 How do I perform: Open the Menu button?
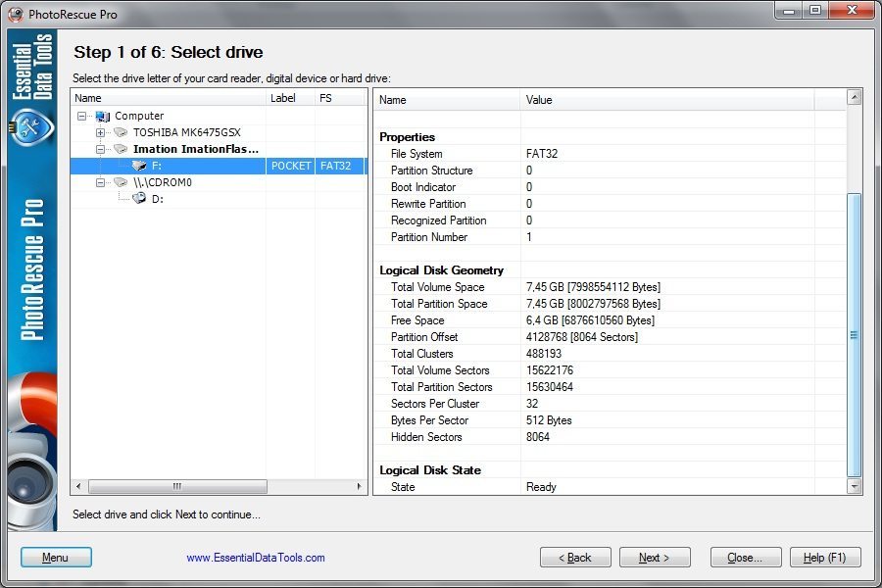[x=56, y=558]
